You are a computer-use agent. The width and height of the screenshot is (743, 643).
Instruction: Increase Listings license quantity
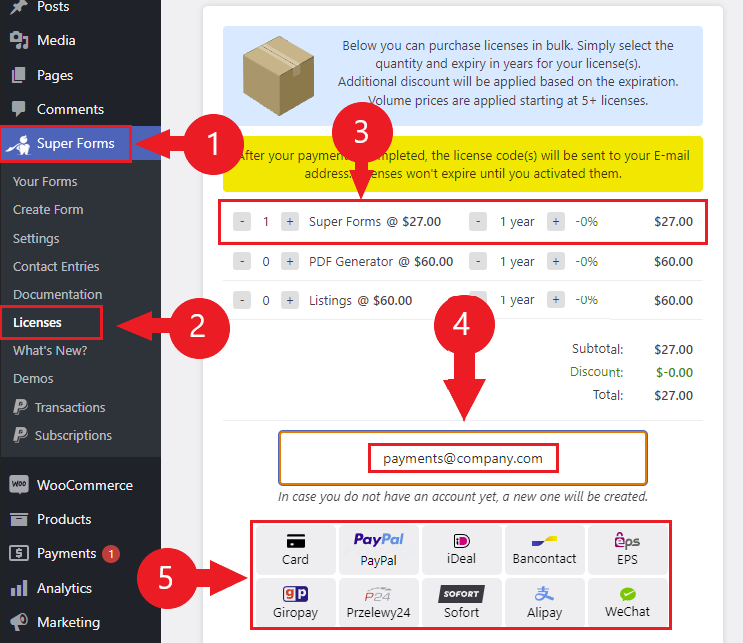290,300
